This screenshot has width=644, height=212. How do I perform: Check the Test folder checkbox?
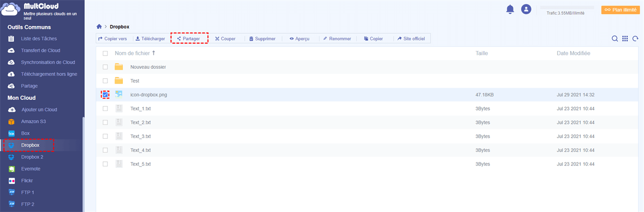(x=105, y=81)
